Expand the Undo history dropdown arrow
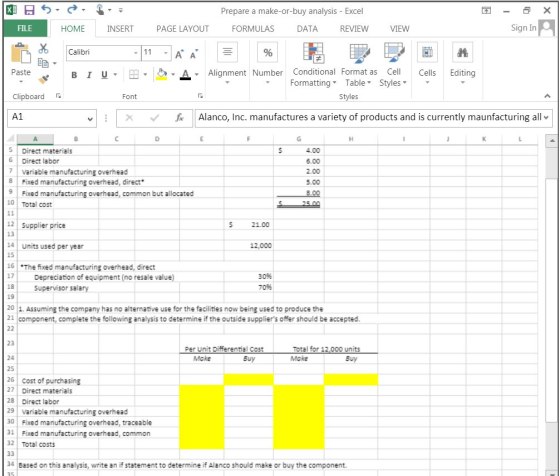The height and width of the screenshot is (476, 560). 58,10
